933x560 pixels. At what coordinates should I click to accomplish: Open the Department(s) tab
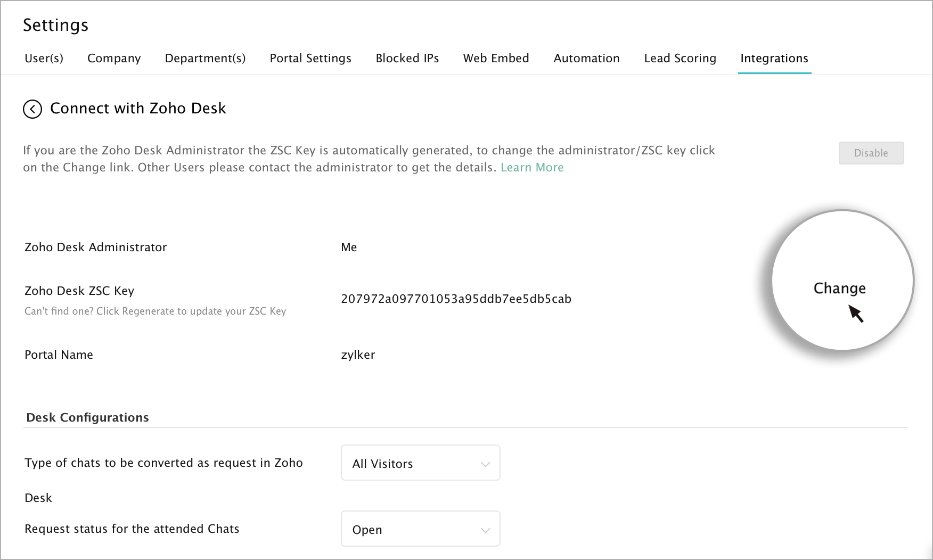click(205, 58)
